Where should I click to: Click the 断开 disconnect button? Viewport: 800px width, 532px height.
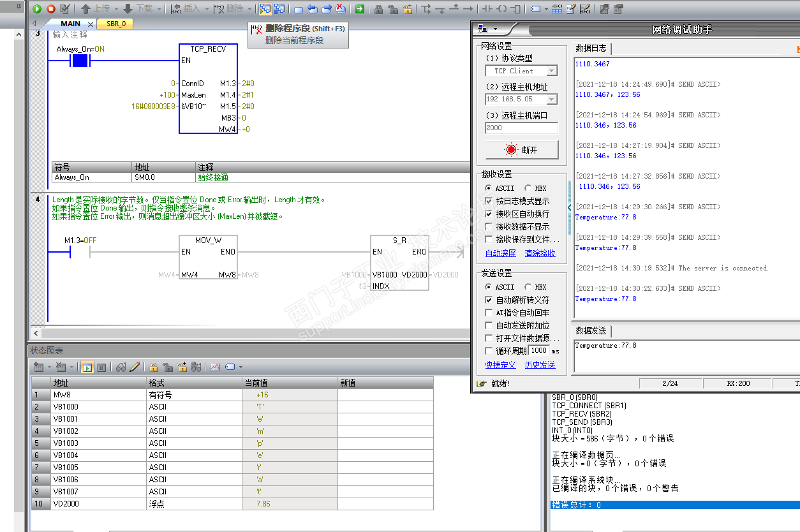click(x=521, y=150)
